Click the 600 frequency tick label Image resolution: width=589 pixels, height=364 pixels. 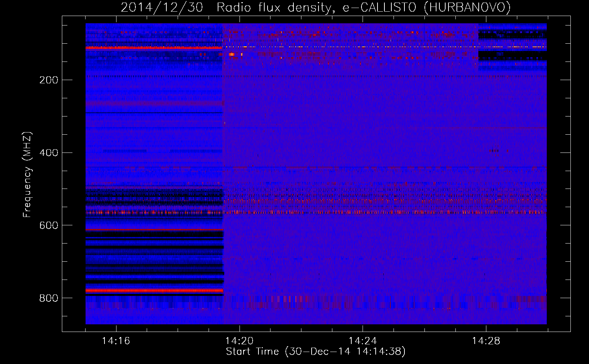[49, 226]
